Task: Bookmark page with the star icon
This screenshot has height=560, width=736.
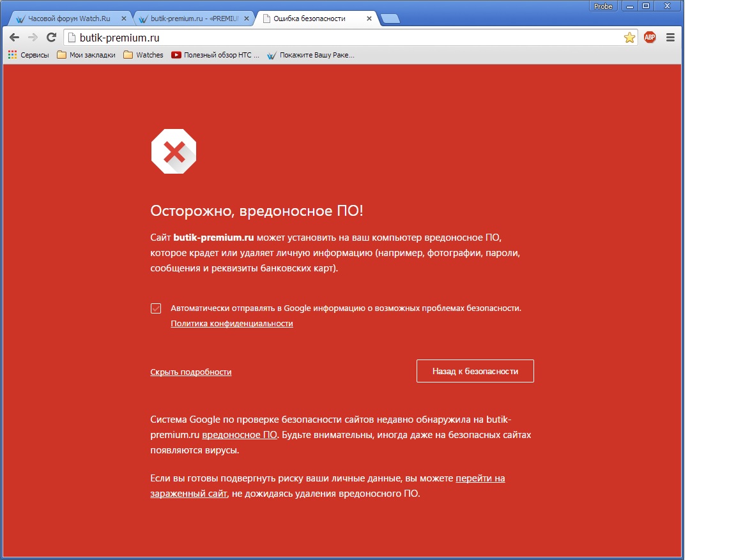Action: point(629,38)
